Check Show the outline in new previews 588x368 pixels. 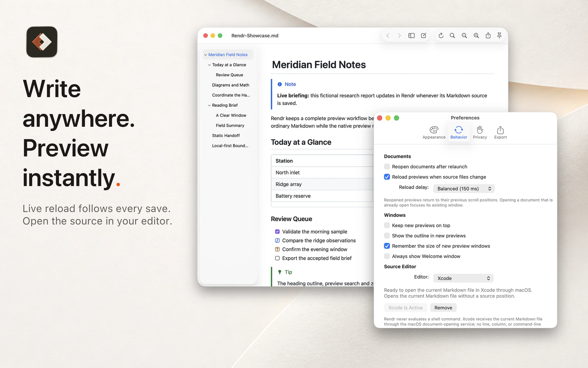tap(387, 236)
